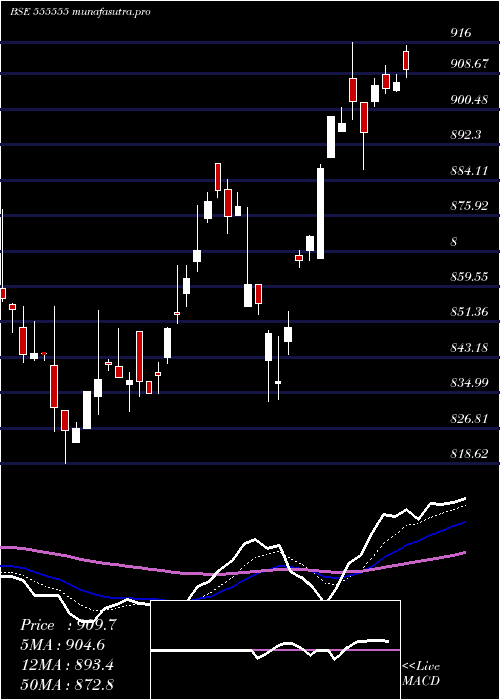The image size is (500, 700).
Task: Click the '12MA : 893.4' readout
Action: 67,665
